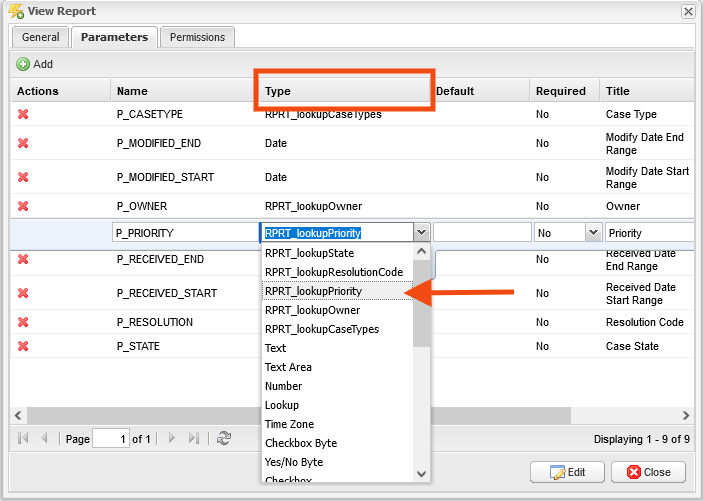Delete the P_RECEIVED_START parameter row
This screenshot has width=703, height=501.
pos(23,293)
